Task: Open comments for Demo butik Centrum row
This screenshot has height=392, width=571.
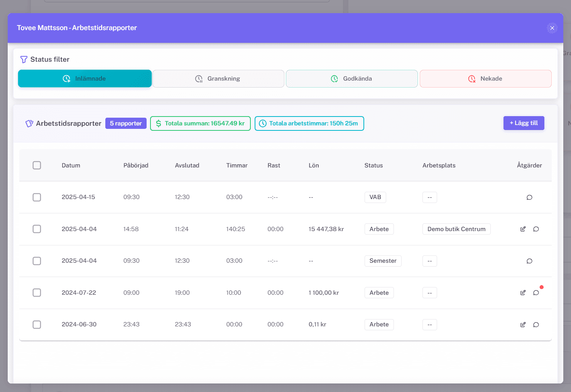Action: click(x=536, y=229)
